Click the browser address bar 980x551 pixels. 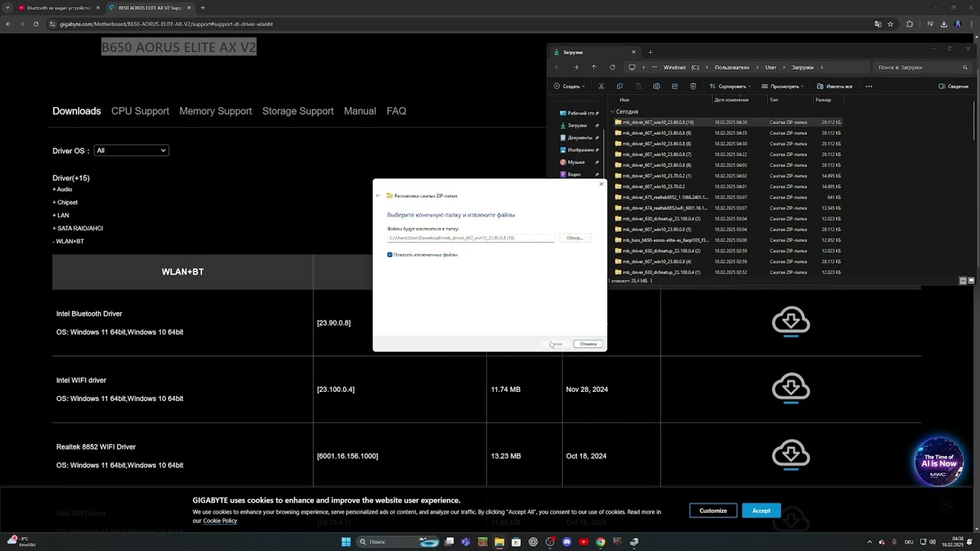point(459,24)
